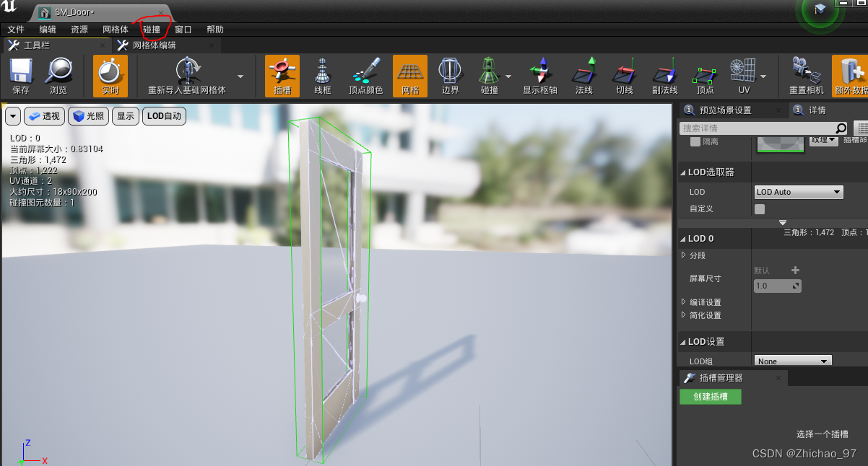Screen dimensions: 868x466
Task: Close the 网格体编辑 tab
Action: click(x=212, y=45)
